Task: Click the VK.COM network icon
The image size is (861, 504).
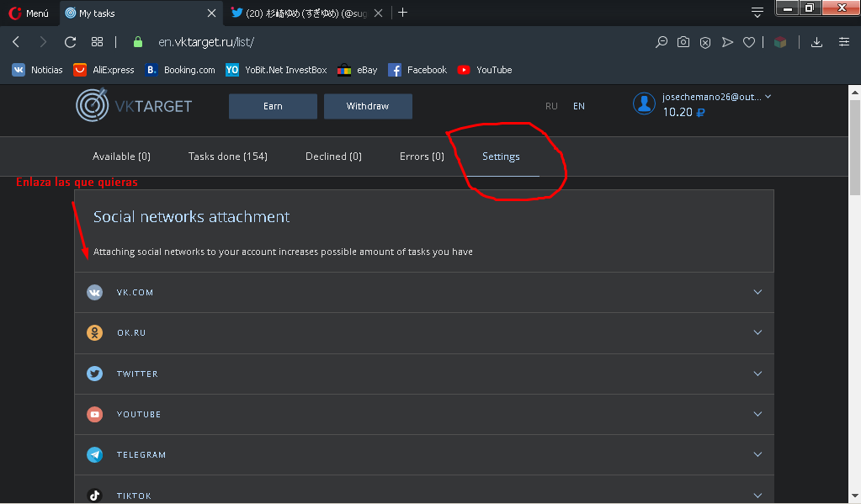Action: click(x=94, y=292)
